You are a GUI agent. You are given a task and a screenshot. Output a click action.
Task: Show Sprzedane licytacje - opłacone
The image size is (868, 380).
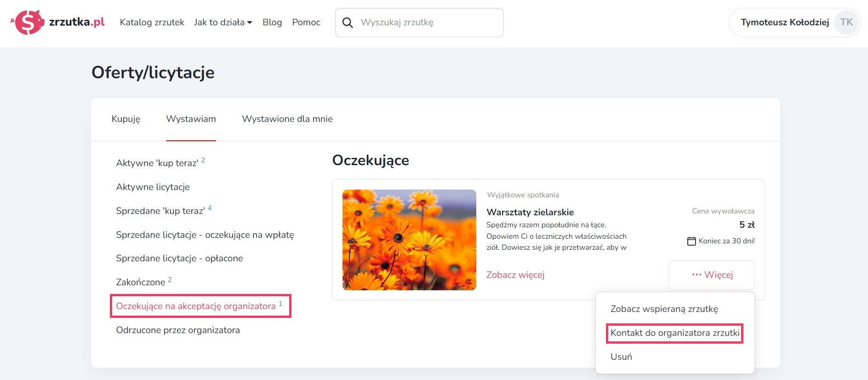click(x=179, y=259)
